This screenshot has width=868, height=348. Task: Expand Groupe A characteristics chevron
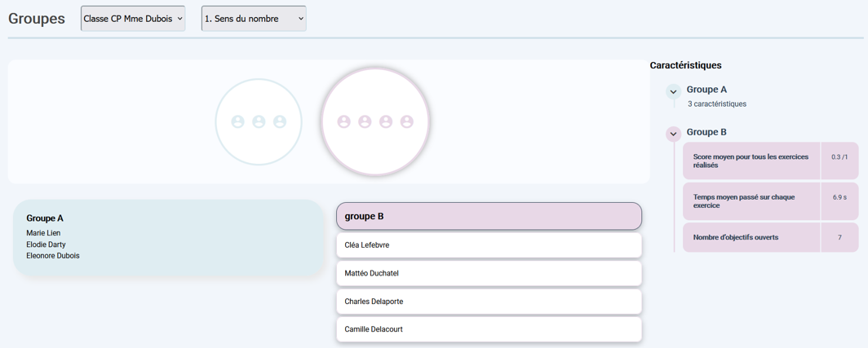673,92
